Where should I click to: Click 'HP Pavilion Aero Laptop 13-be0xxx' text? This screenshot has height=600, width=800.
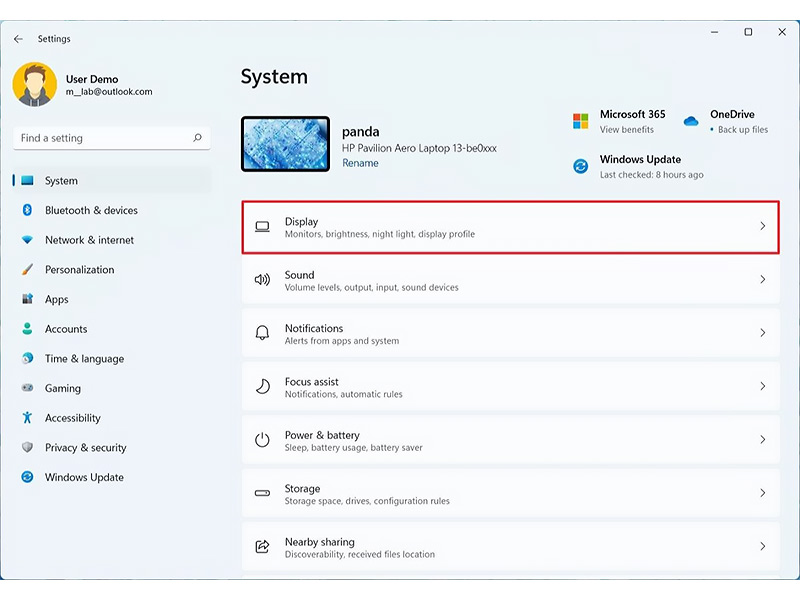(419, 148)
